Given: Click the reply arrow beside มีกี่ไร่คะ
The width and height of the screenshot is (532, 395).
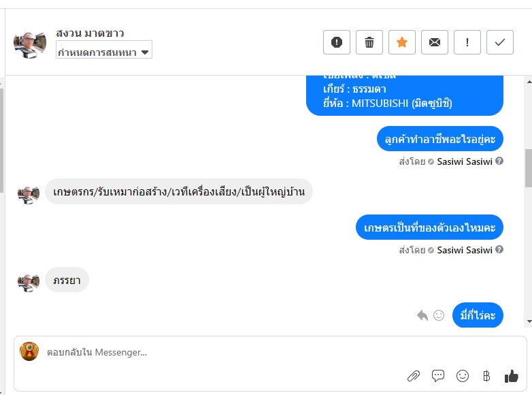Looking at the screenshot, I should tap(422, 315).
